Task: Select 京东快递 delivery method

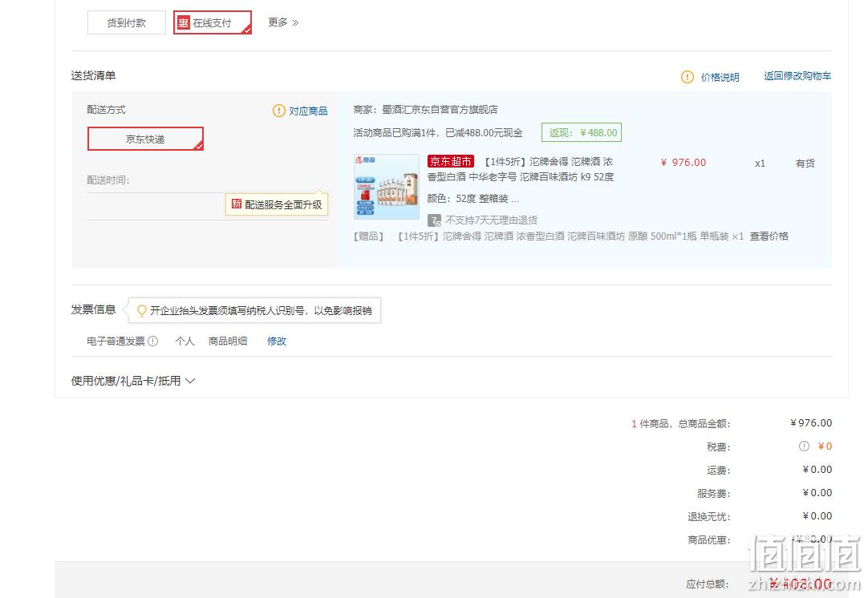Action: pos(145,139)
